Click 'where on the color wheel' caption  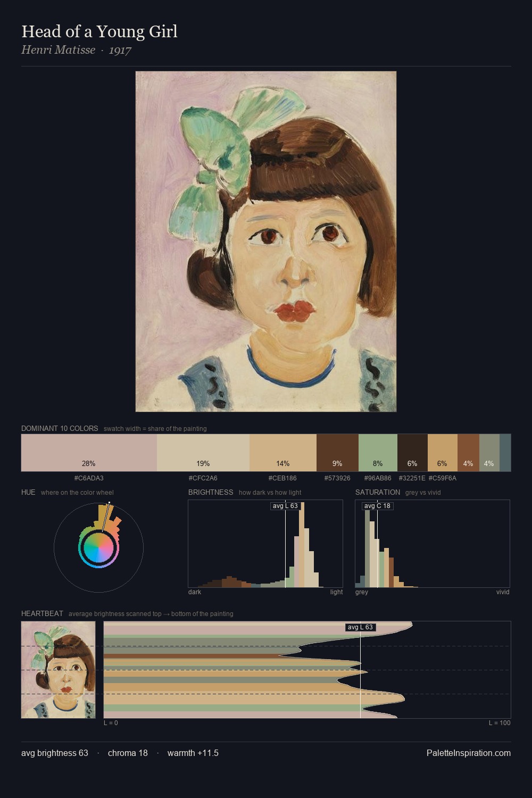coord(77,493)
